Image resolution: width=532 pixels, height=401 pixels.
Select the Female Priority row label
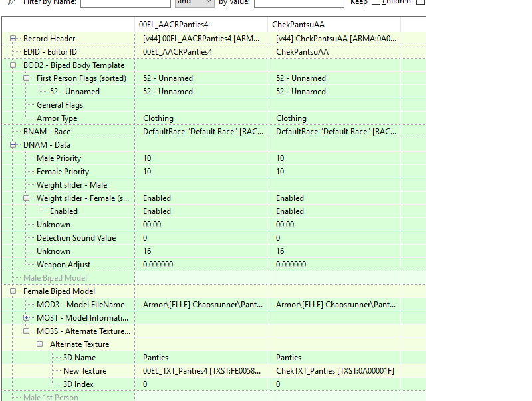(63, 172)
